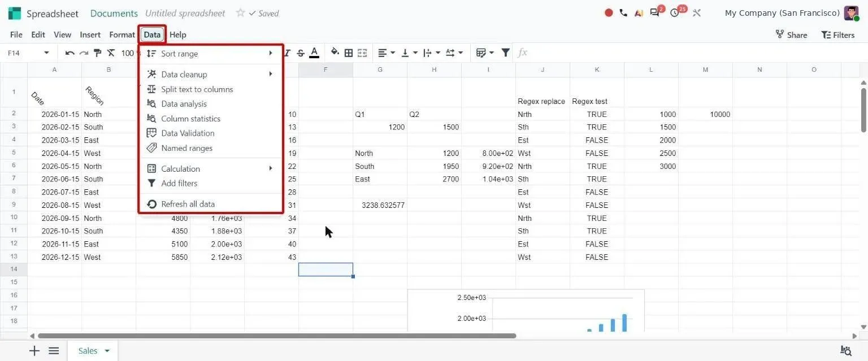Open Named ranges entry
This screenshot has width=868, height=361.
[210, 148]
